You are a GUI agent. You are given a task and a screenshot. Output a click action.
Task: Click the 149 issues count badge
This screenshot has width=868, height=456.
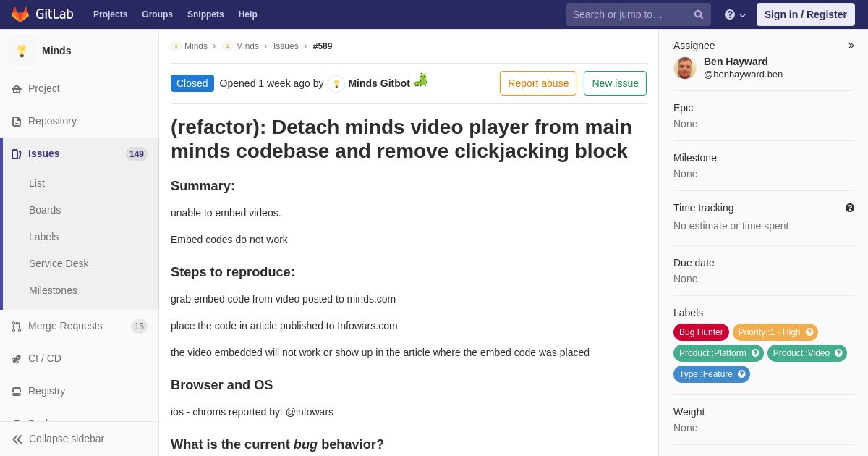click(x=137, y=154)
